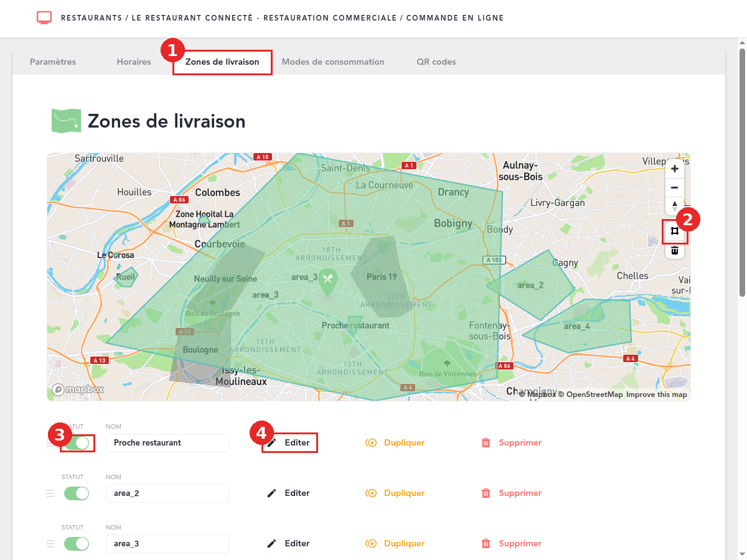747x560 pixels.
Task: Click the map trash delete icon
Action: (x=675, y=250)
